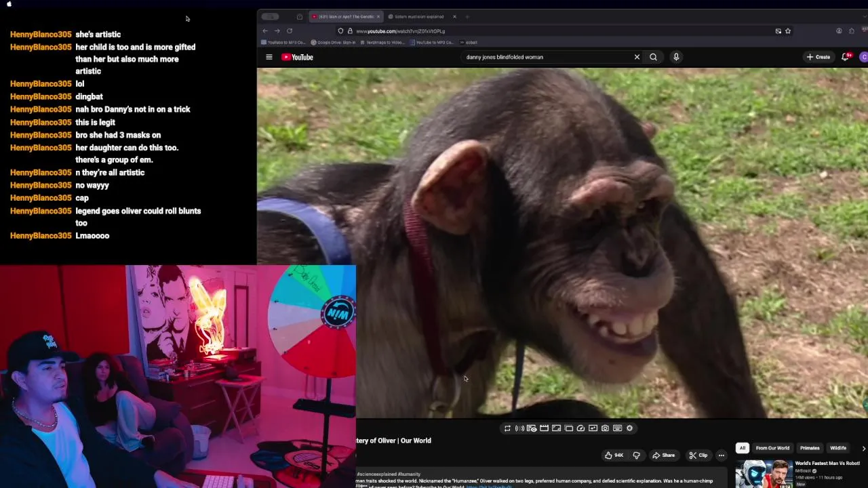Open the Create menu
Screen dimensions: 868x488
pos(818,57)
